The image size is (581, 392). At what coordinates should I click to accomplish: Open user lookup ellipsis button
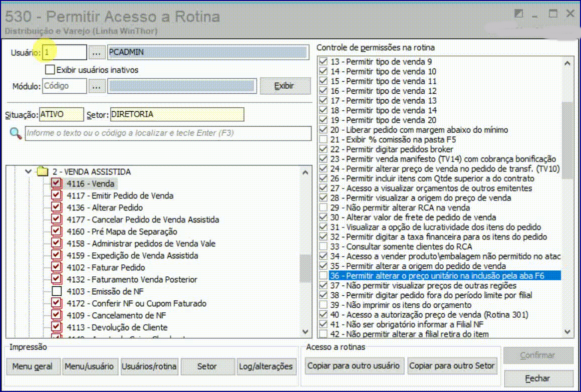point(96,52)
